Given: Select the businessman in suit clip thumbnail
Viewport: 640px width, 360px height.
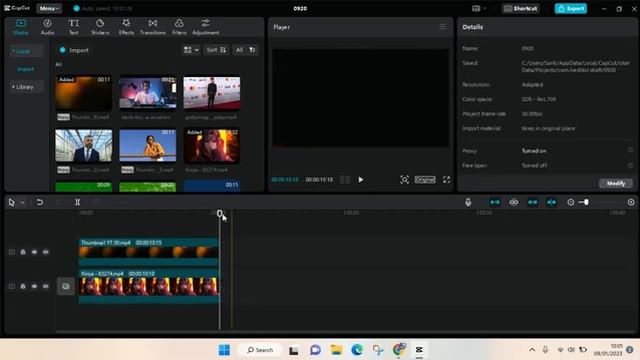Looking at the screenshot, I should [84, 146].
